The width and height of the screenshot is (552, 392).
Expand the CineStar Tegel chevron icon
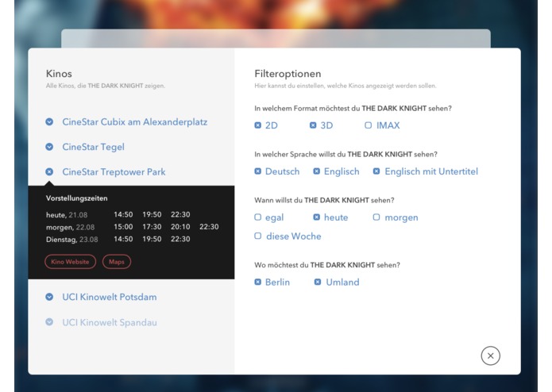pos(49,147)
